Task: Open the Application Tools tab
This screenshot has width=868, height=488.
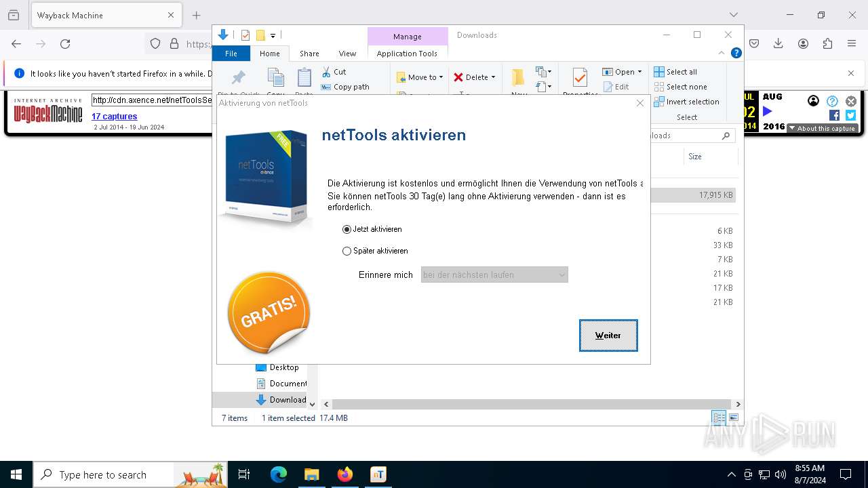Action: point(407,54)
